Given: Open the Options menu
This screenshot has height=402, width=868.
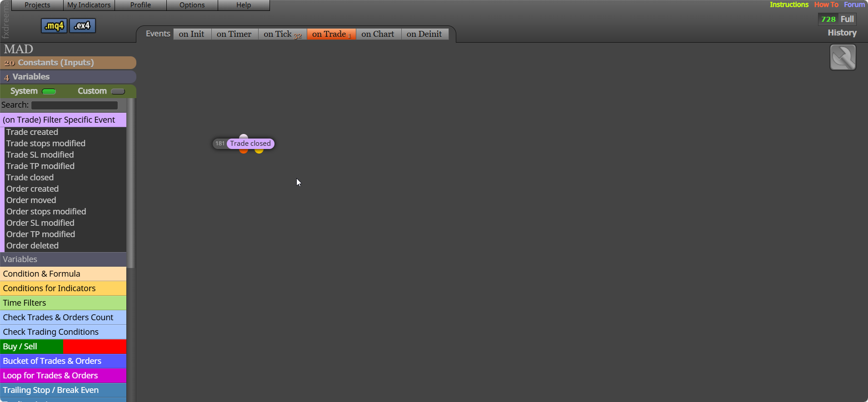Looking at the screenshot, I should [192, 5].
